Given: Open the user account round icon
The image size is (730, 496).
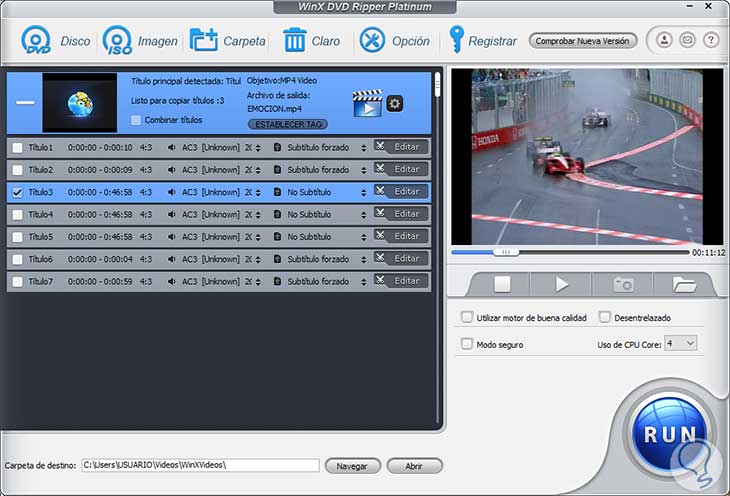Looking at the screenshot, I should 664,40.
